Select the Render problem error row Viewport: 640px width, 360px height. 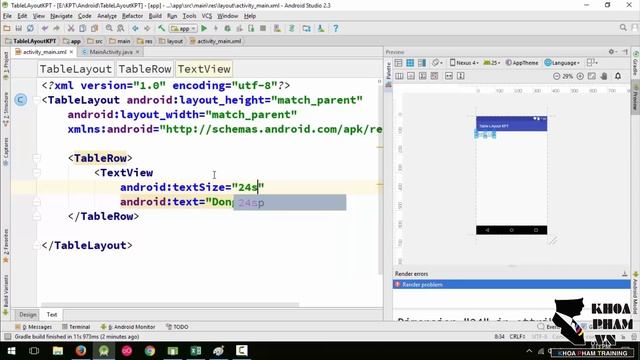[511, 284]
